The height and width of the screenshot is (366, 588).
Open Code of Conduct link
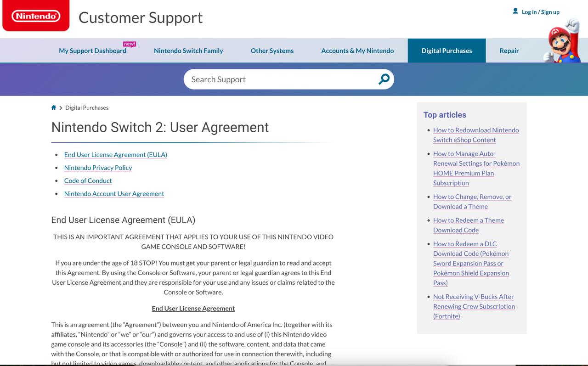(88, 180)
